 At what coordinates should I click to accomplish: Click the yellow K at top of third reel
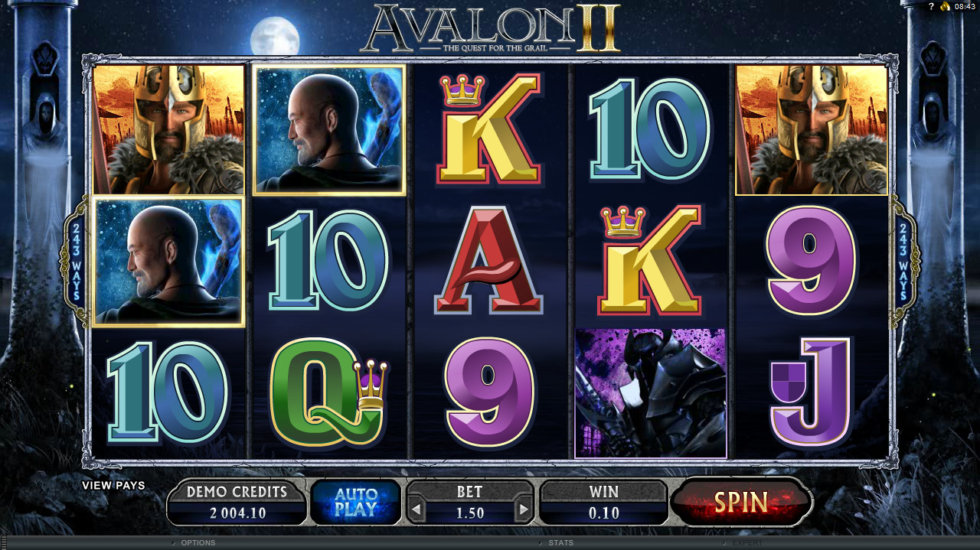coord(488,129)
